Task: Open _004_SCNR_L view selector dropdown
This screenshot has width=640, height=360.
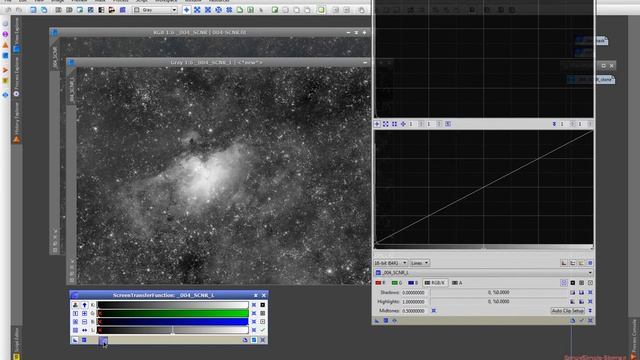Action: 483,272
